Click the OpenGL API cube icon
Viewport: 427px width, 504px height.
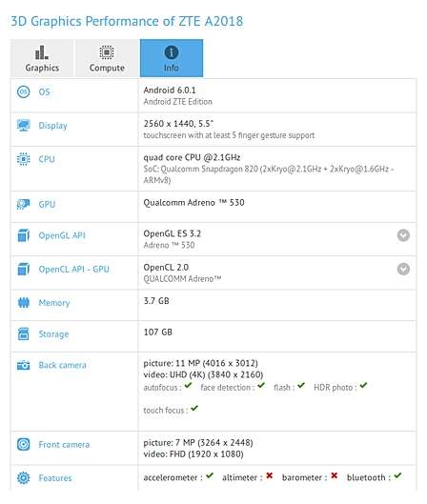click(x=23, y=235)
